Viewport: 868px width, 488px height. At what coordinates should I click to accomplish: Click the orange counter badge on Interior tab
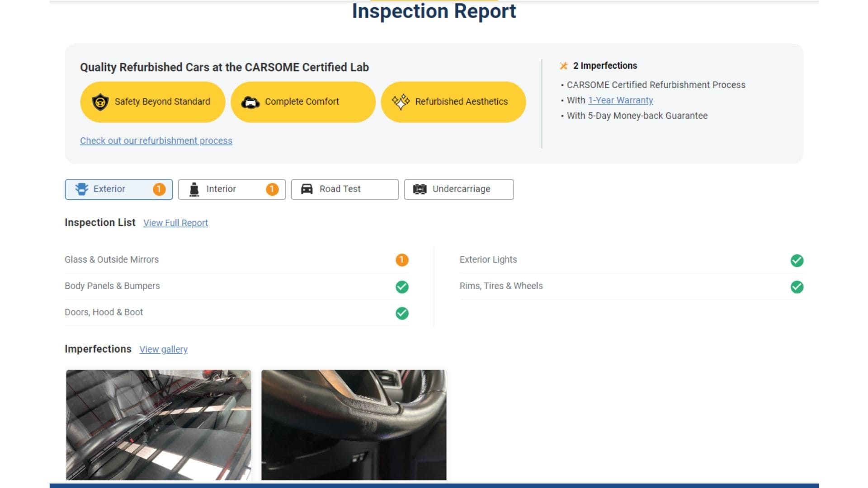tap(272, 189)
